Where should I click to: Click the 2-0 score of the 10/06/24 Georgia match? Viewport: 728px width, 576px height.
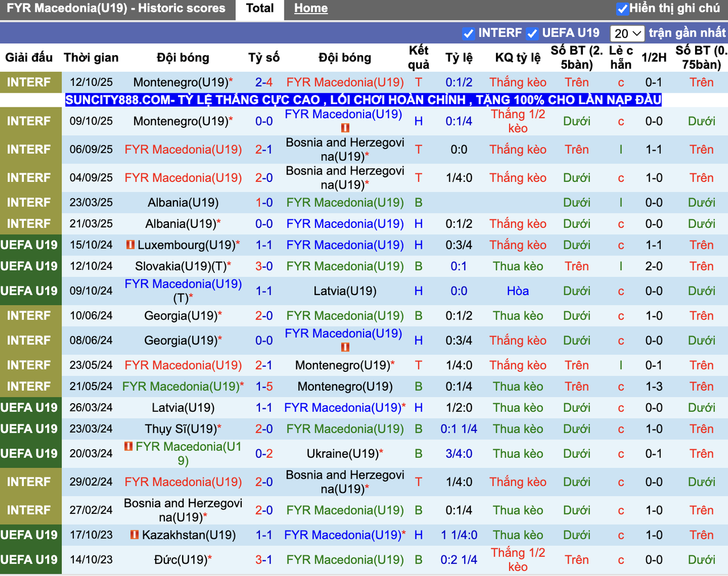[264, 316]
